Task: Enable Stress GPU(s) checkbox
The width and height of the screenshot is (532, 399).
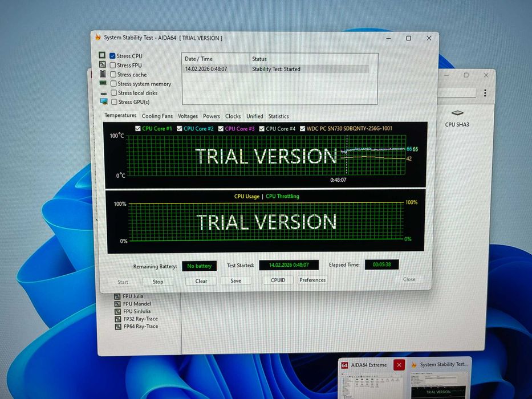Action: pyautogui.click(x=115, y=102)
